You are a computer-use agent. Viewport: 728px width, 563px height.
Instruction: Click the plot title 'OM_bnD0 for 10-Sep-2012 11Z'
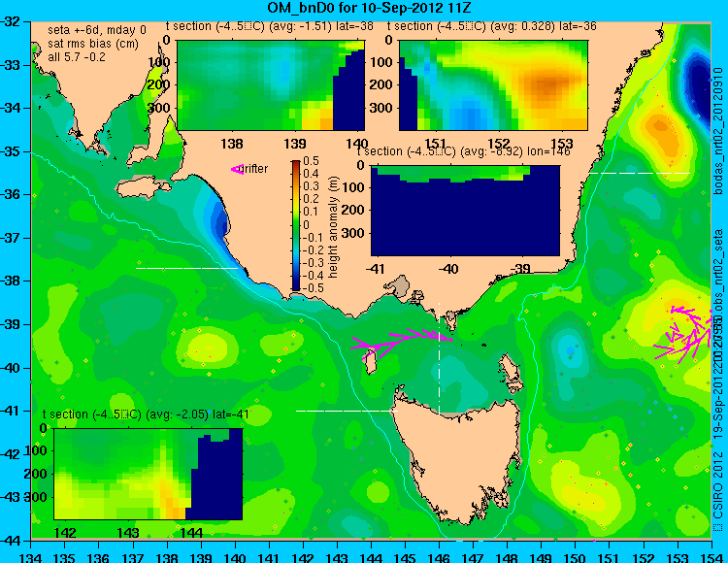click(x=370, y=8)
